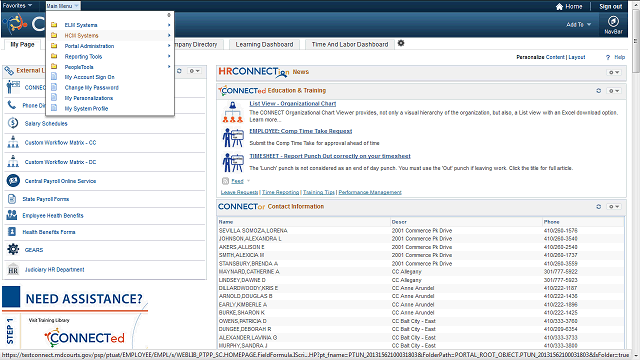The height and width of the screenshot is (360, 640).
Task: Click the Sign out link
Action: [x=611, y=7]
